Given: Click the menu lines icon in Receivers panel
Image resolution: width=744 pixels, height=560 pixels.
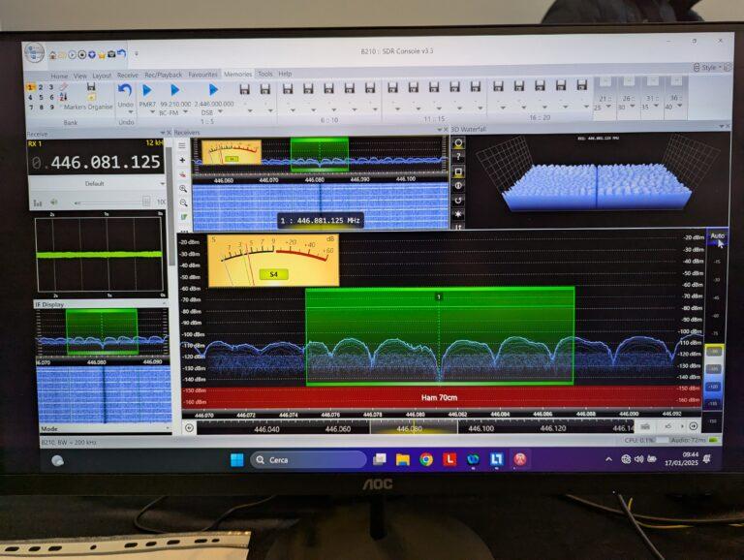Looking at the screenshot, I should coord(182,145).
